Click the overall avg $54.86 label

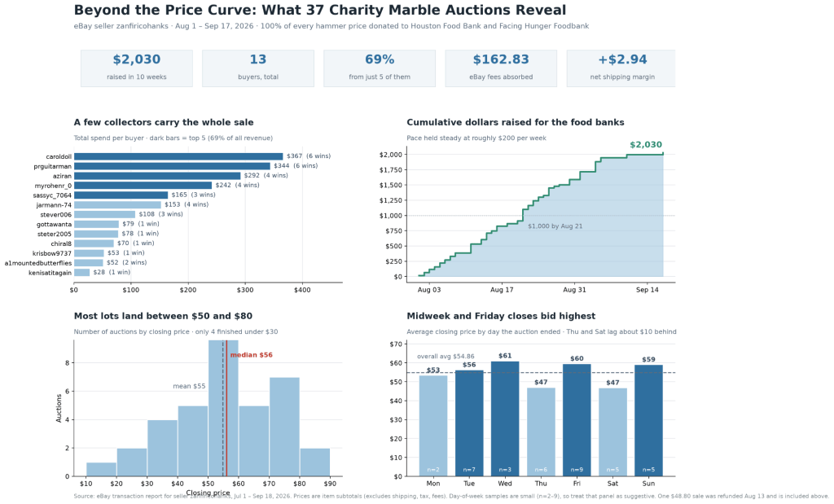click(x=446, y=356)
